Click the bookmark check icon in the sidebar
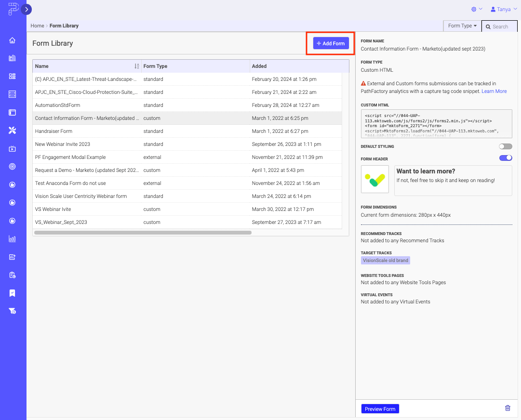Viewport: 521px width, 420px height. 13,293
